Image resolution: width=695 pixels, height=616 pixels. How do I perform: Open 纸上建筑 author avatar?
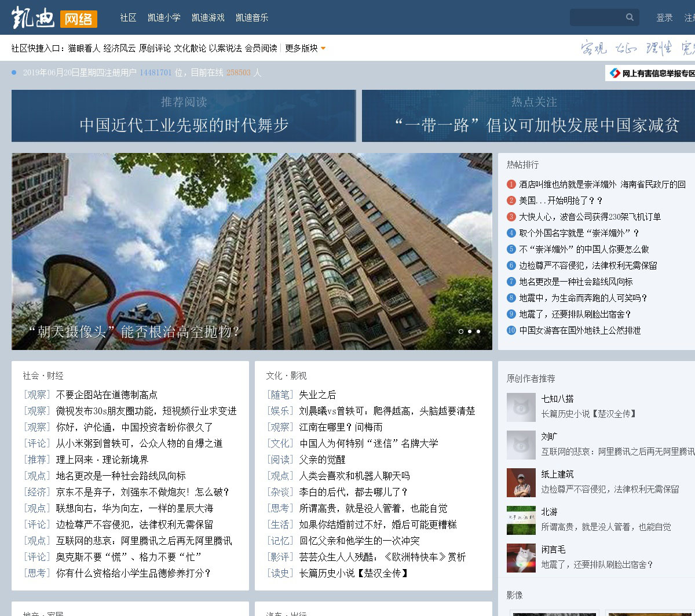click(521, 483)
